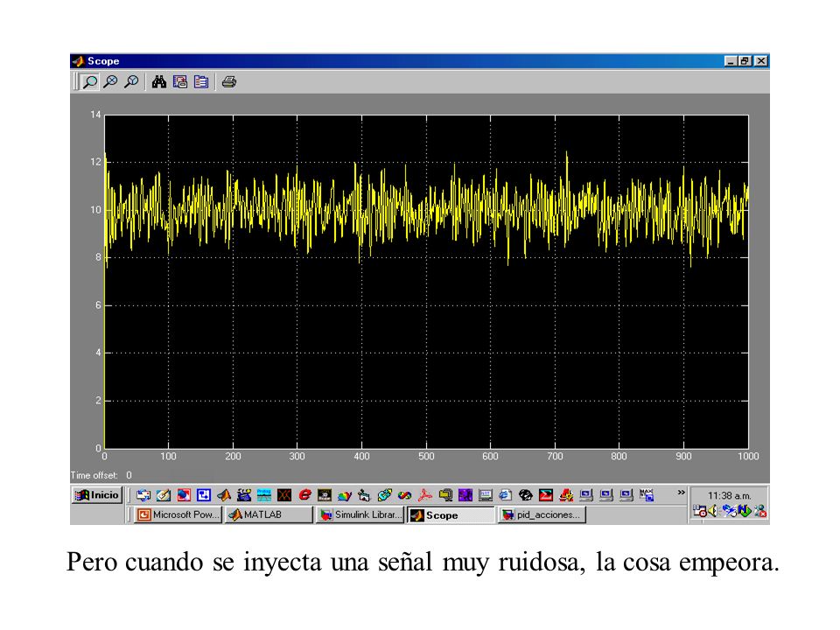The image size is (840, 630).
Task: Print the Scope plot
Action: (229, 82)
